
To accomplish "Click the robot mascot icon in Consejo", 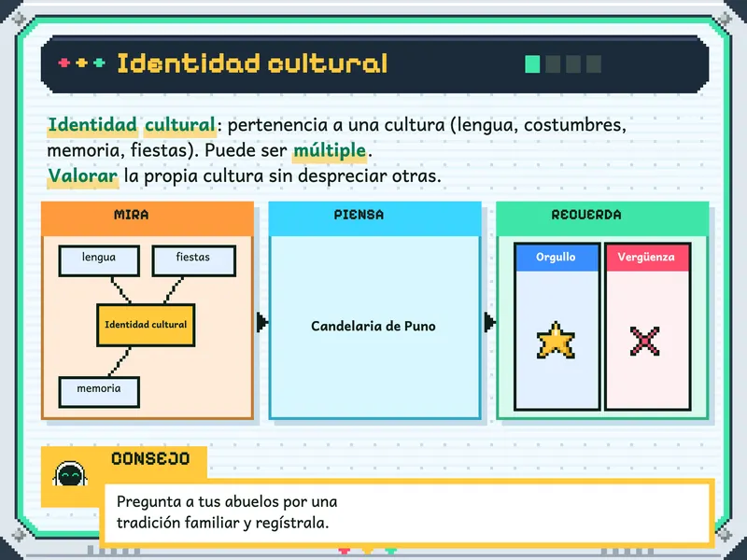I will (x=70, y=474).
